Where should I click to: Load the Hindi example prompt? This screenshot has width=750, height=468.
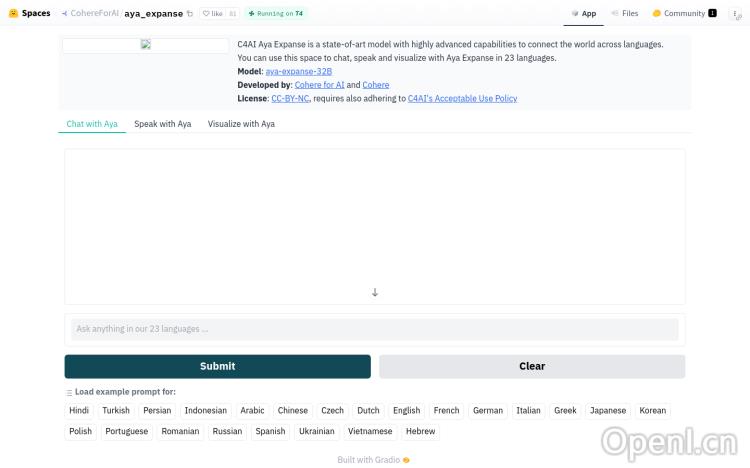tap(79, 411)
